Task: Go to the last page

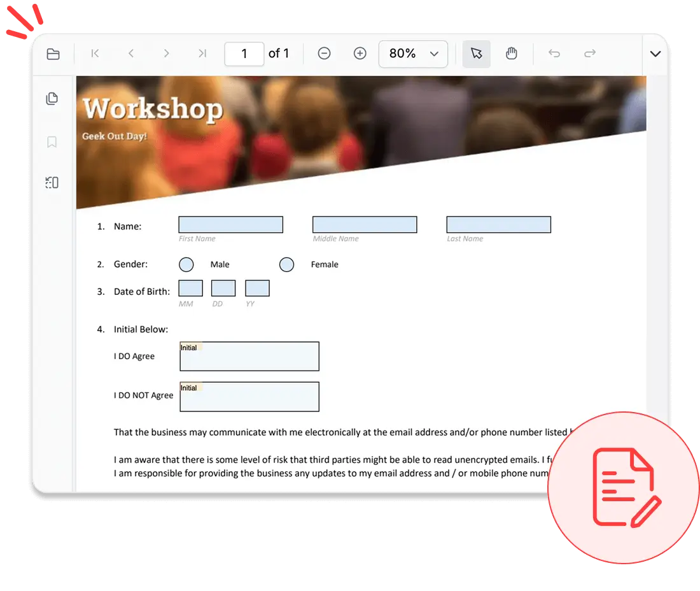Action: [202, 53]
